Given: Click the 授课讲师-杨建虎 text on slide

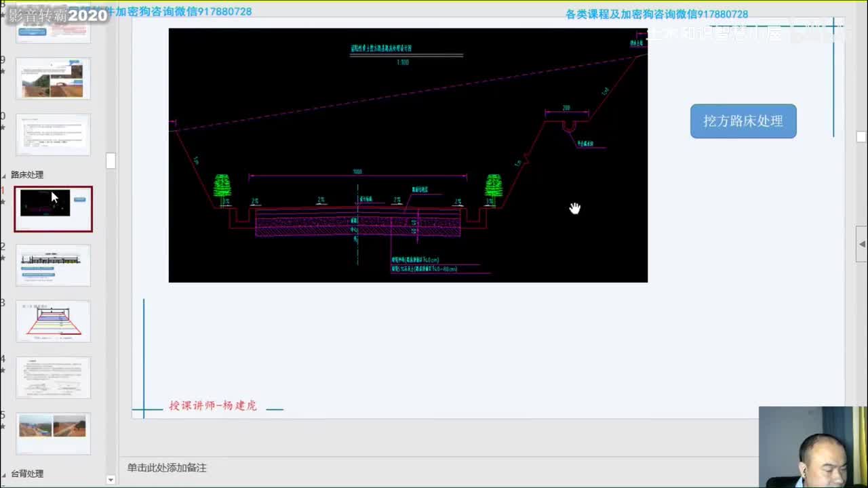Looking at the screenshot, I should pyautogui.click(x=213, y=406).
